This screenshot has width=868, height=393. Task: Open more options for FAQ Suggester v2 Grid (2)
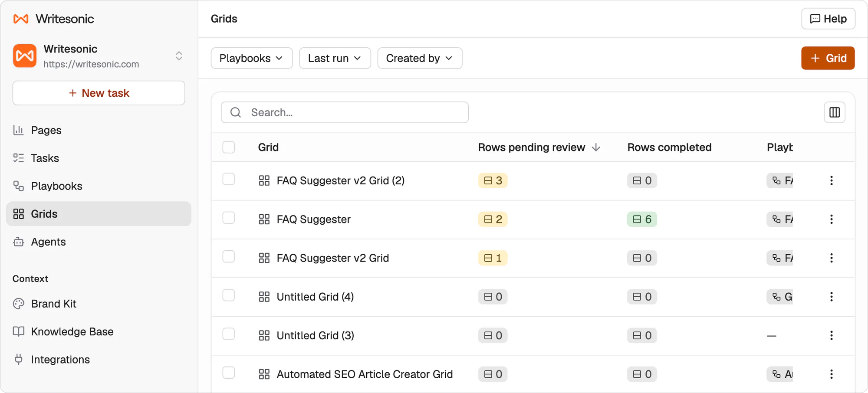pyautogui.click(x=832, y=180)
